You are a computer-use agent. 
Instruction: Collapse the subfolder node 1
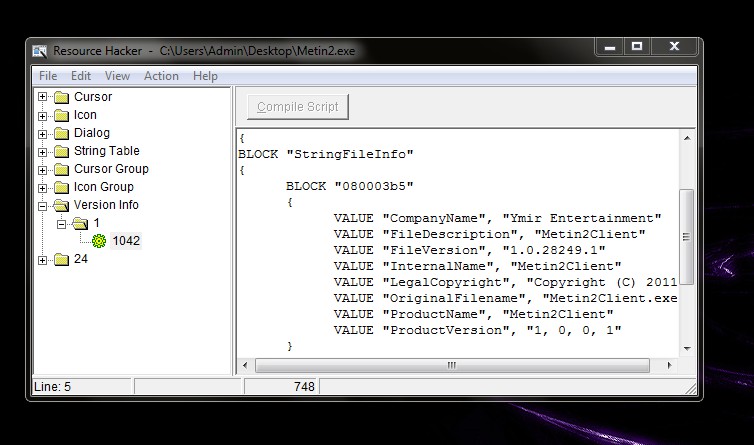61,224
